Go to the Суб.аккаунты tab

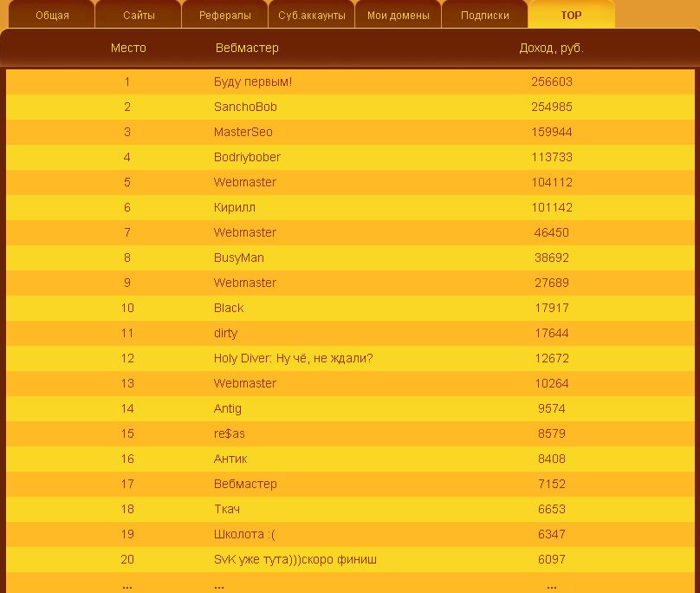[x=312, y=15]
